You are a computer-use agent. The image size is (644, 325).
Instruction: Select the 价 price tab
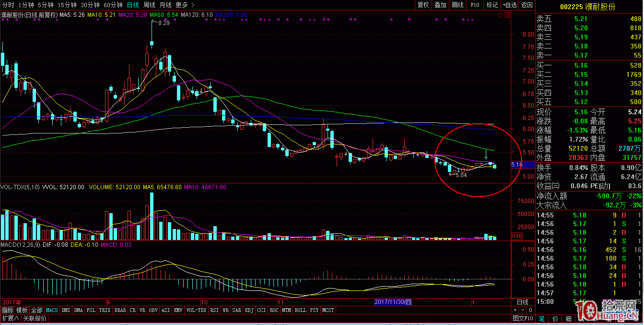coord(555,318)
